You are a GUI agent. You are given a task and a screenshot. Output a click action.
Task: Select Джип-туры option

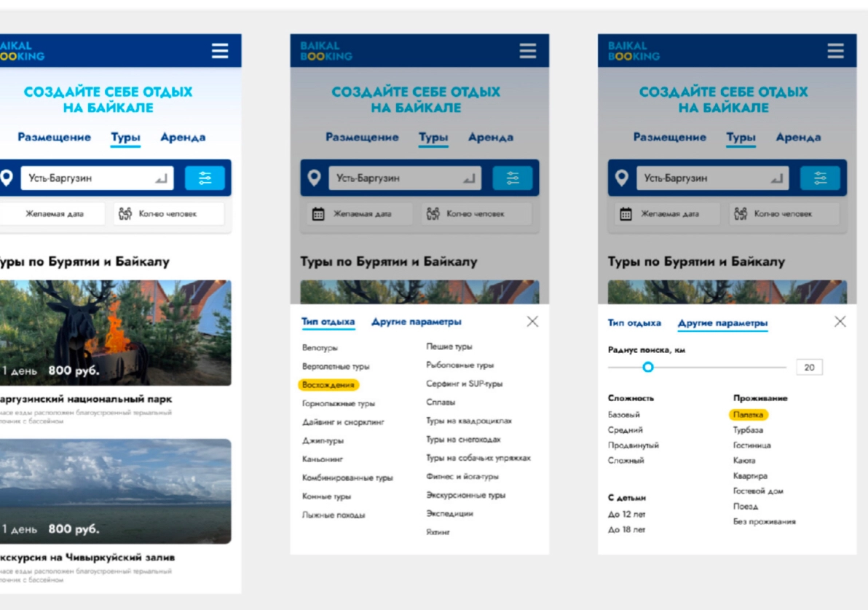pos(323,440)
